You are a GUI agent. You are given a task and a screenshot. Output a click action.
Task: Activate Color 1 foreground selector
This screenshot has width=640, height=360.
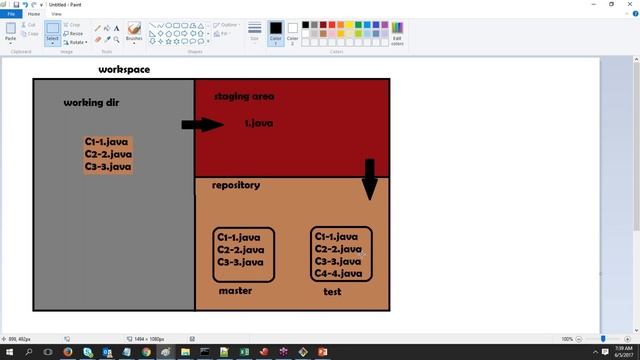pos(276,33)
